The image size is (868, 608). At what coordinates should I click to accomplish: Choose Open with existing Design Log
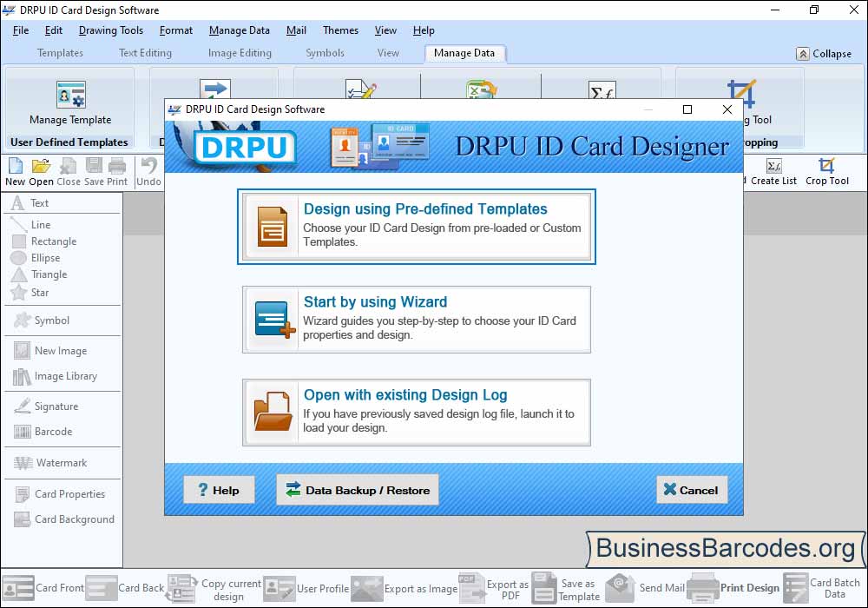coord(417,413)
